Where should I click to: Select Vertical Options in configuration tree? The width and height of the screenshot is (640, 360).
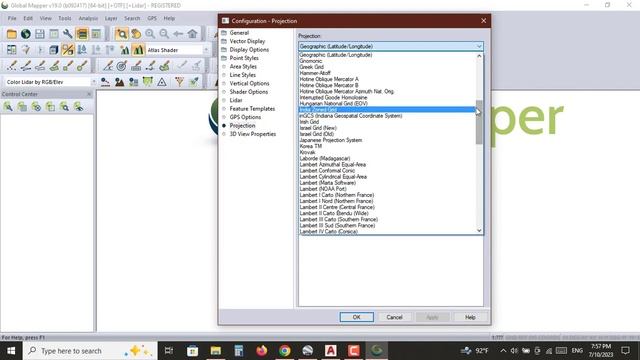[x=249, y=83]
